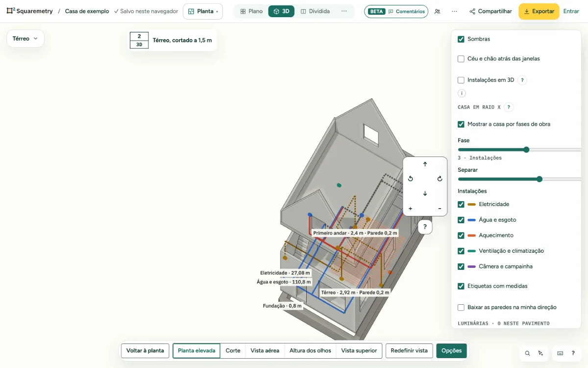Uncheck Ventilação e climatização

click(461, 251)
